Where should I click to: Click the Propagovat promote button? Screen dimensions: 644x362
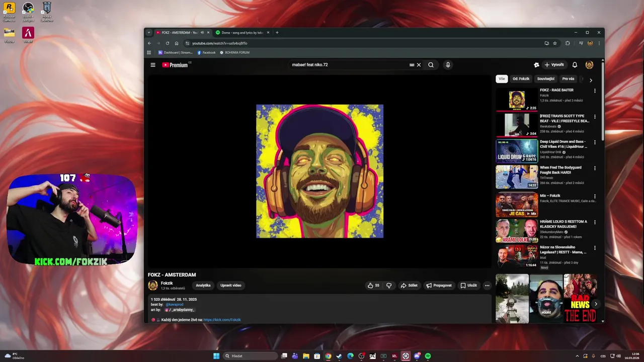439,286
